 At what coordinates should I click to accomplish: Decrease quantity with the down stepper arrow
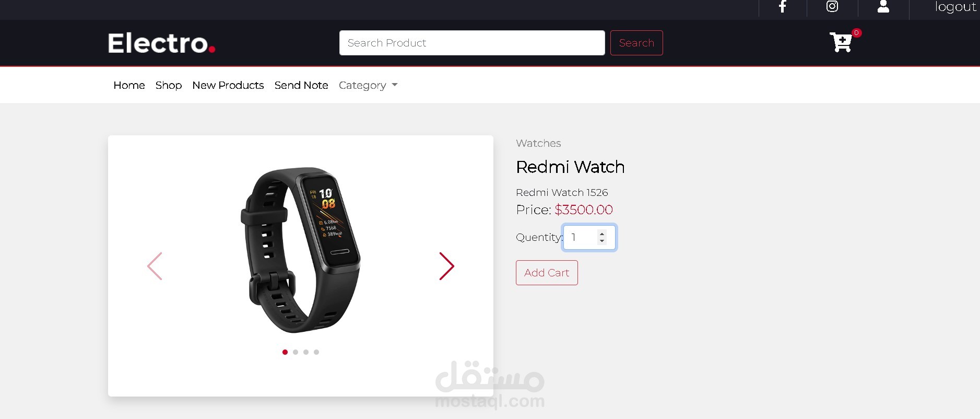pos(602,241)
